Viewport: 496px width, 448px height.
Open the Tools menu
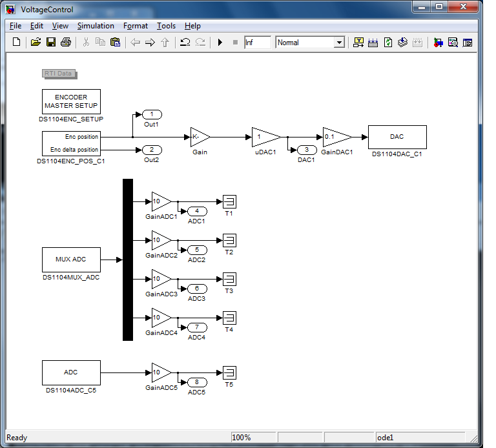click(x=166, y=26)
